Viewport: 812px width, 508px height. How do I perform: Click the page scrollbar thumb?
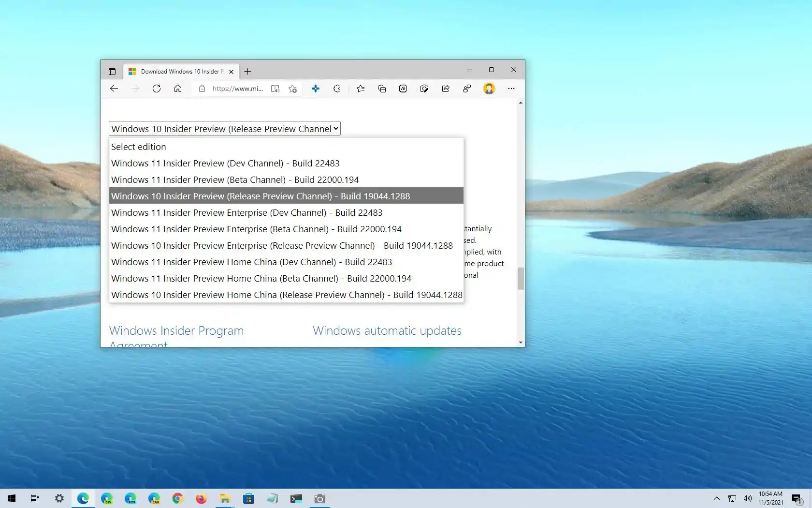click(521, 279)
